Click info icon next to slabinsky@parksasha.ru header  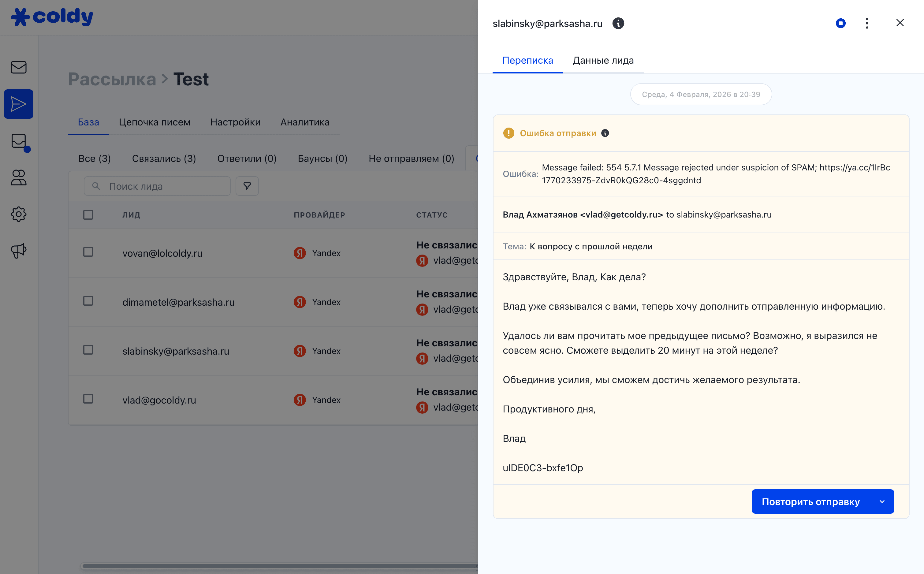pos(618,24)
